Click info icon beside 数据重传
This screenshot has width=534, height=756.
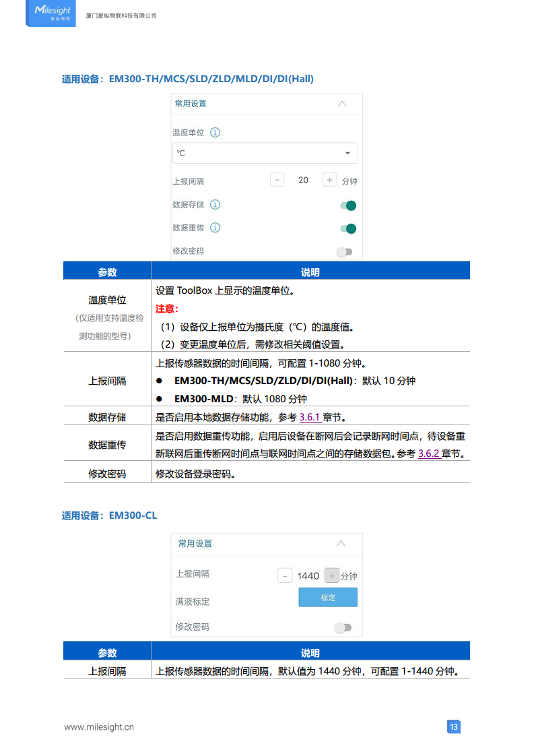point(215,228)
